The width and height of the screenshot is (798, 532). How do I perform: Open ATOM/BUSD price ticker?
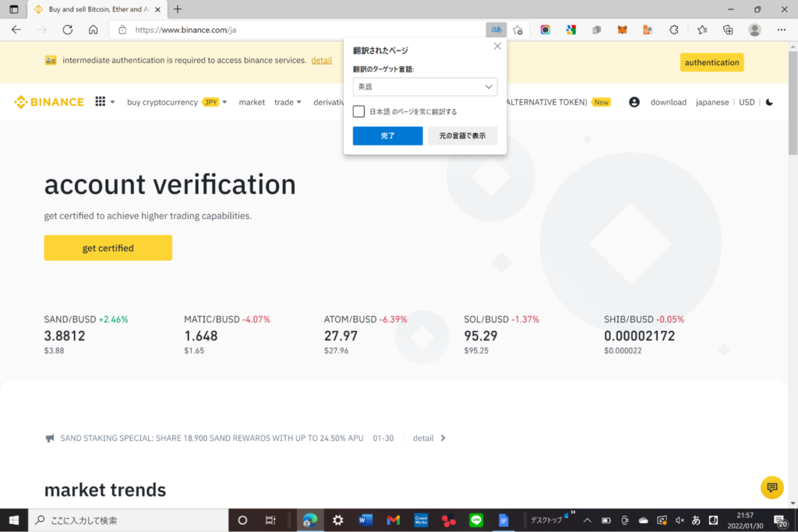click(365, 334)
